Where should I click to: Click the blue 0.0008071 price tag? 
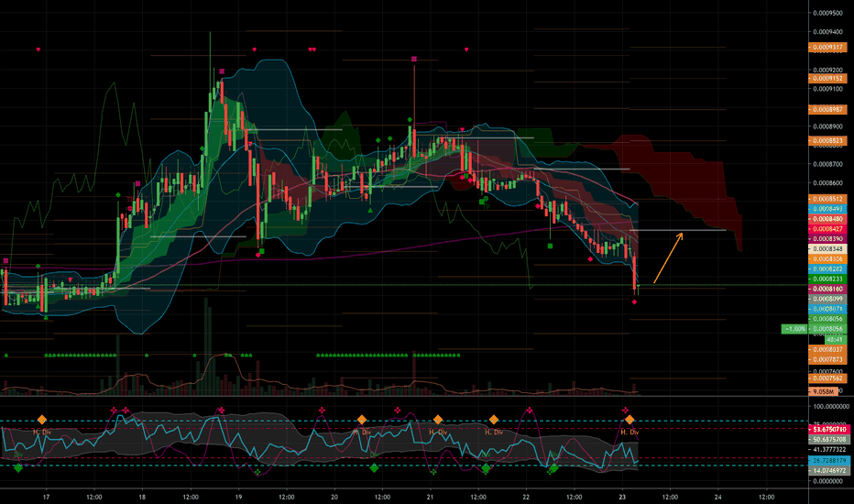coord(827,309)
